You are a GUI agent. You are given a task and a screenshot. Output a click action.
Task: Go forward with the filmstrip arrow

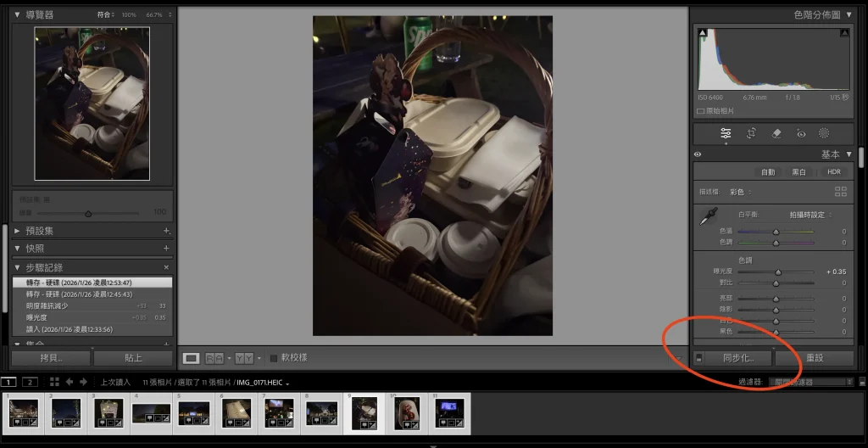(x=83, y=382)
